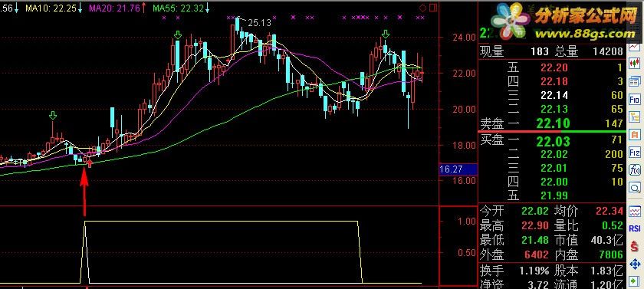Select the red square maximize-pane icon

point(432,8)
